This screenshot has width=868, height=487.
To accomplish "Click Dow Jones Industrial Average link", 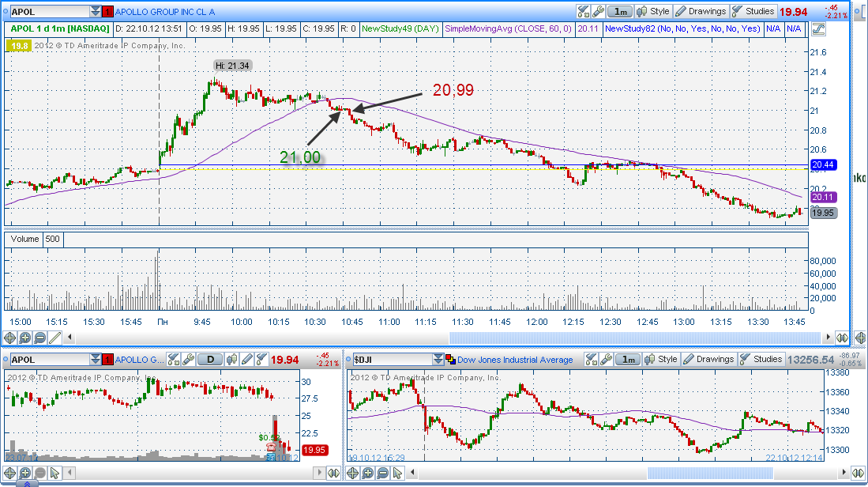I will [x=515, y=360].
